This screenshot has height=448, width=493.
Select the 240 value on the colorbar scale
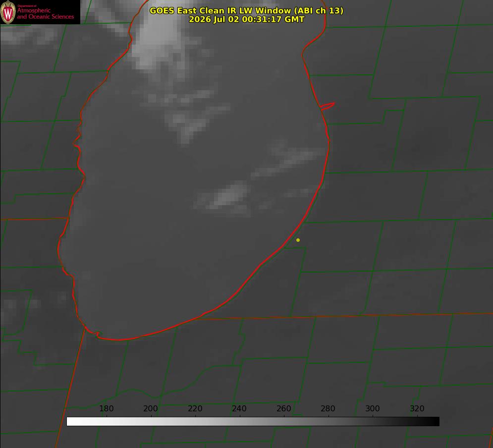[239, 408]
